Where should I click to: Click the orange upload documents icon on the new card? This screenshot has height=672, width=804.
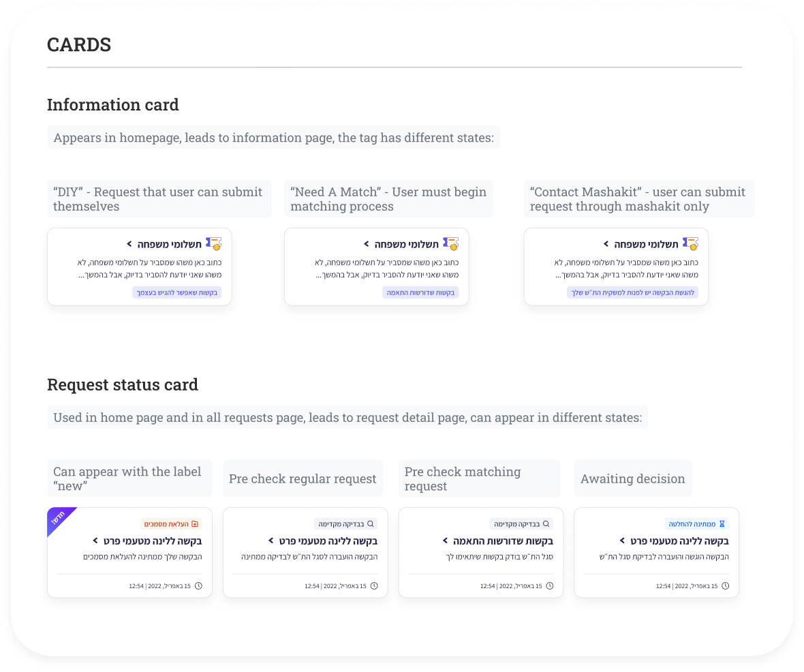(x=195, y=524)
